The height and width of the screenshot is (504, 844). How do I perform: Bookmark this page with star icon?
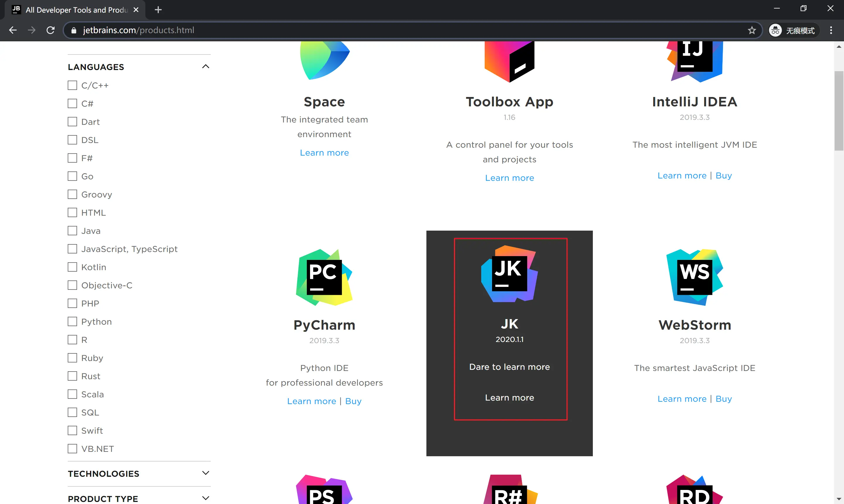pos(752,30)
